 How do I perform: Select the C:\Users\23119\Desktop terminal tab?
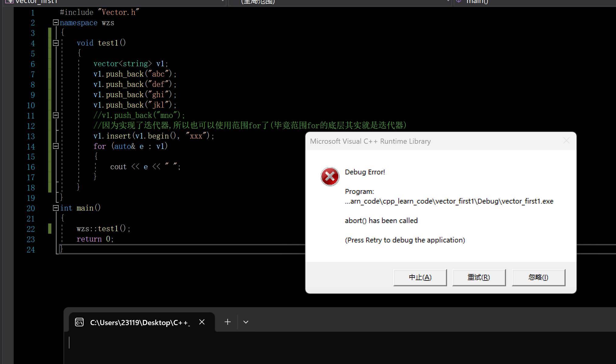pyautogui.click(x=142, y=322)
